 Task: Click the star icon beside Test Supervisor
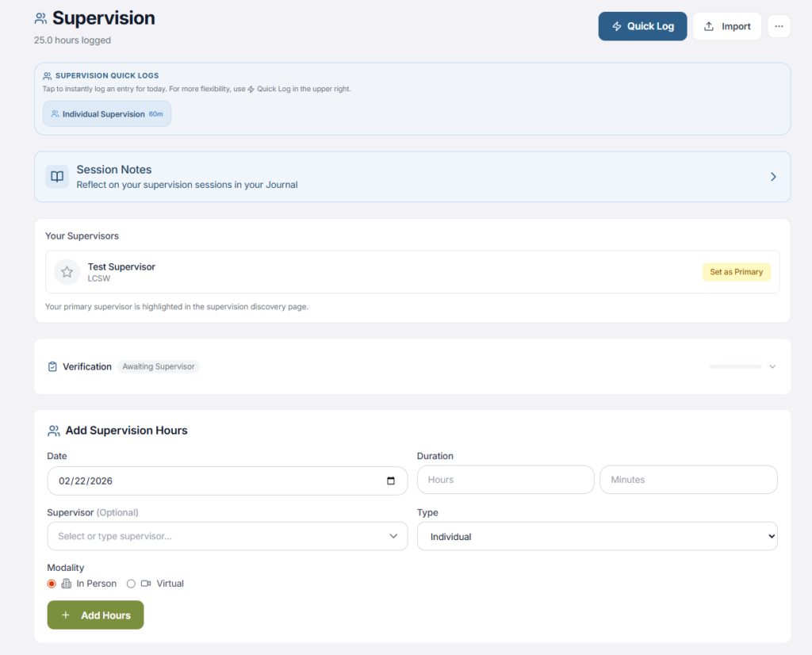tap(67, 272)
